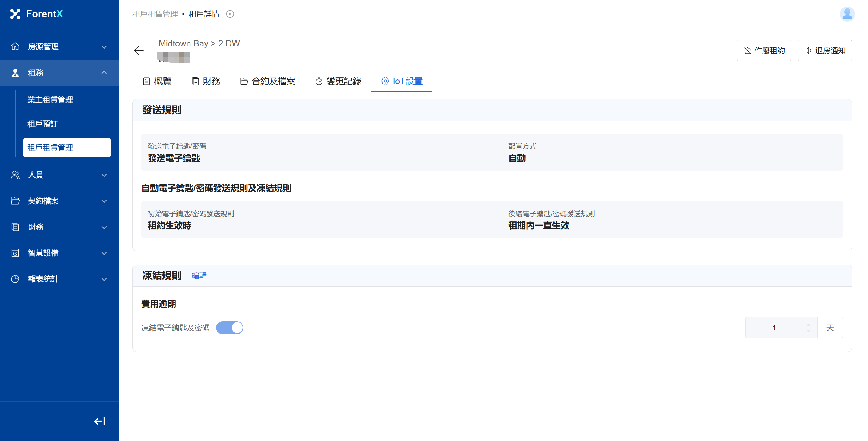The height and width of the screenshot is (441, 868).
Task: Click the 退房通知 button
Action: 825,51
